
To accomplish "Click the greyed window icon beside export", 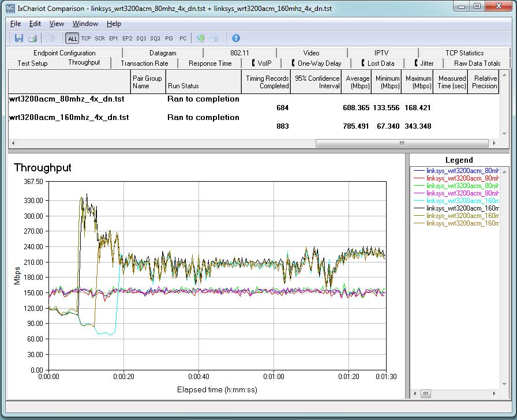I will click(x=214, y=38).
